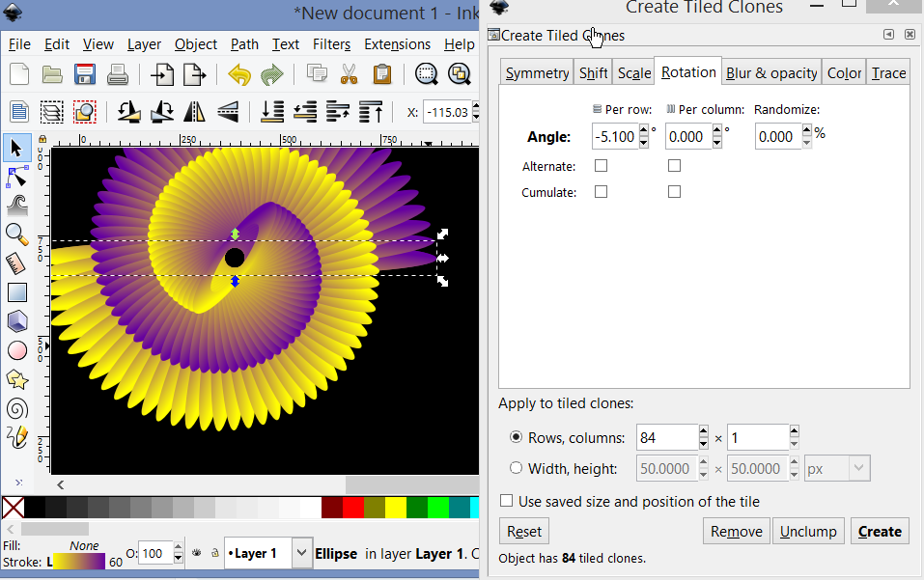This screenshot has width=924, height=580.
Task: Check Use saved size and position
Action: [x=506, y=501]
